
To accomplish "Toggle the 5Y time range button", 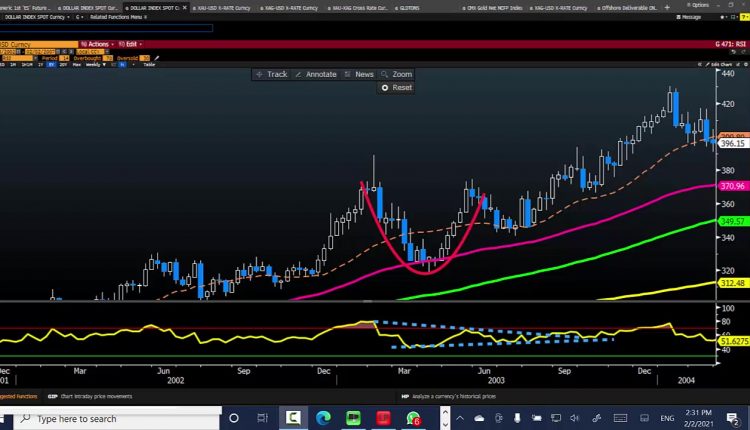I will (51, 65).
